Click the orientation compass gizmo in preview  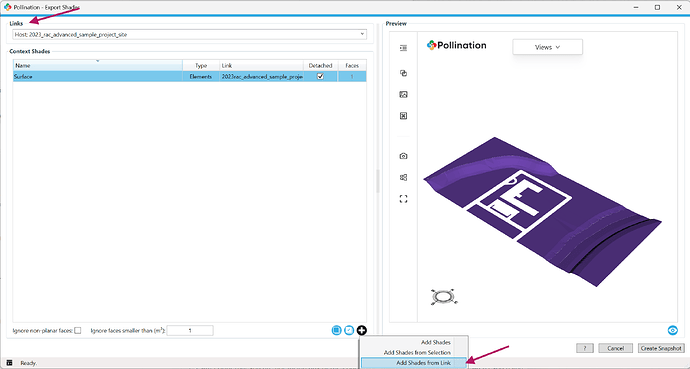click(444, 297)
